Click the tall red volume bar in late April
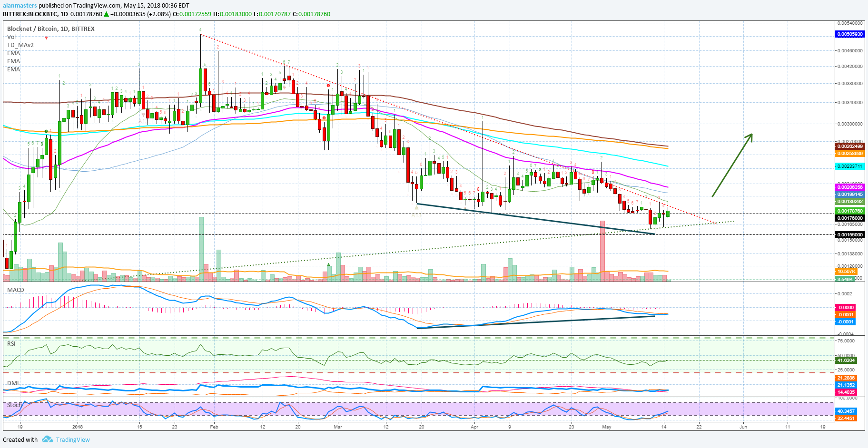Image resolution: width=868 pixels, height=448 pixels. [602, 251]
